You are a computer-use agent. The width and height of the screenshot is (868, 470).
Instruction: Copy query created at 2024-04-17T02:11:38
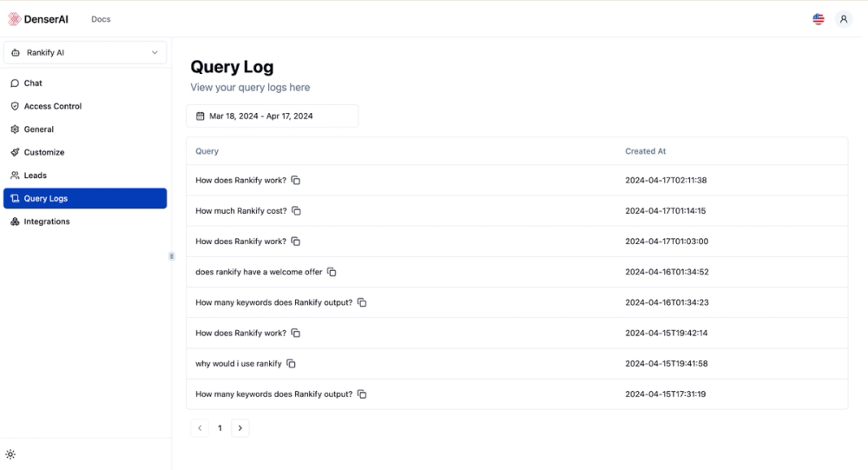tap(296, 180)
